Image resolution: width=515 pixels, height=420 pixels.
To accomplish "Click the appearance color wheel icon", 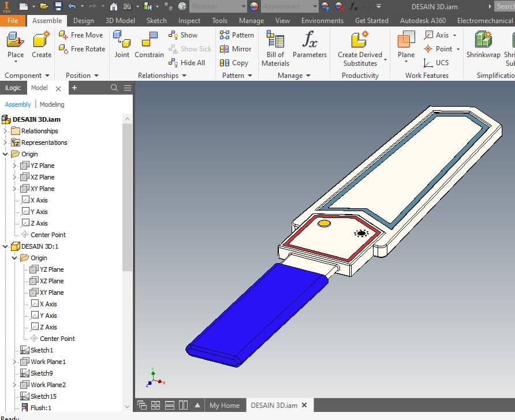I will coord(254,6).
